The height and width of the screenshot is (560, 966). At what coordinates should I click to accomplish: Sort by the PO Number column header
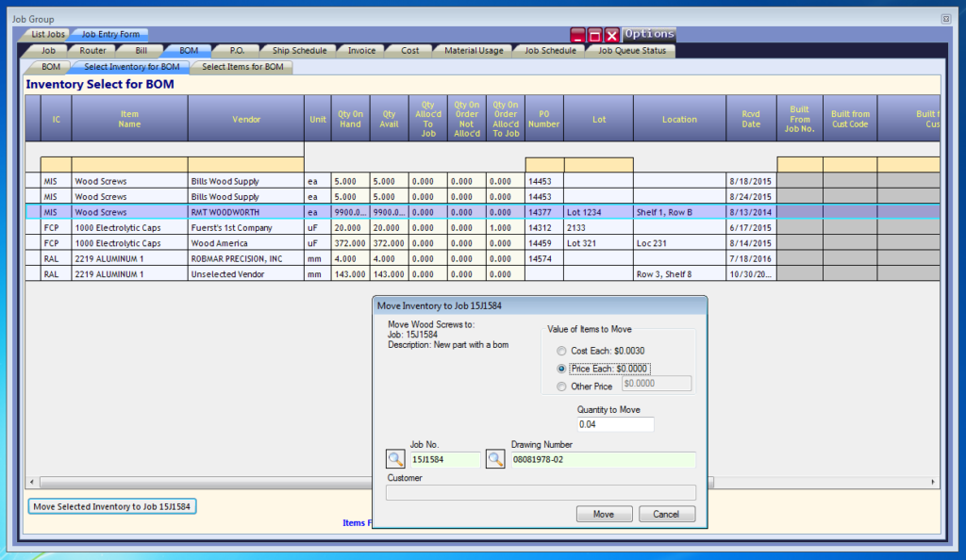[544, 119]
